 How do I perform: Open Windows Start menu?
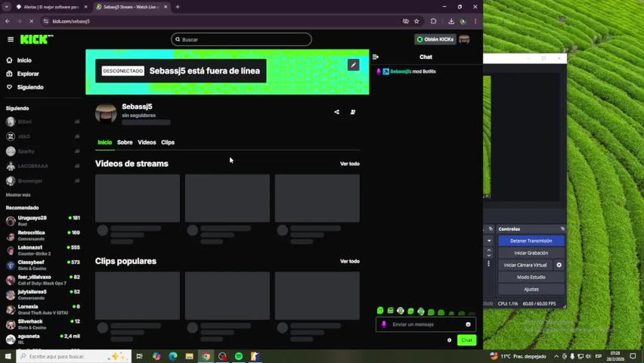tap(8, 356)
